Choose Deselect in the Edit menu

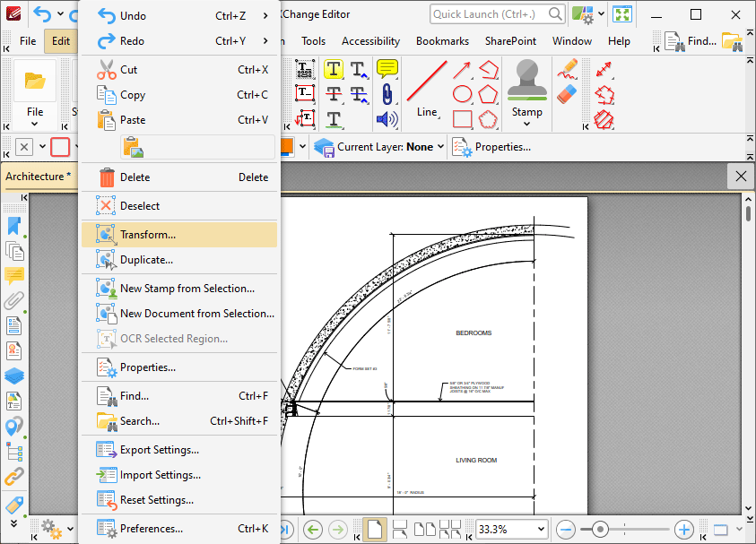click(179, 206)
